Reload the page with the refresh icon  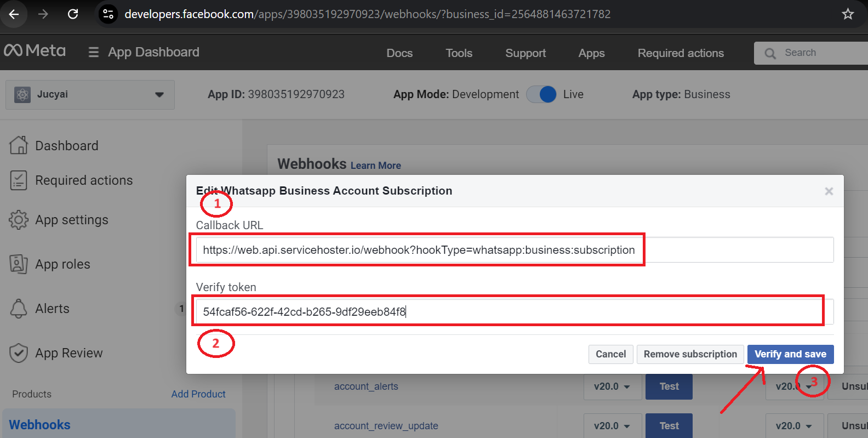73,14
